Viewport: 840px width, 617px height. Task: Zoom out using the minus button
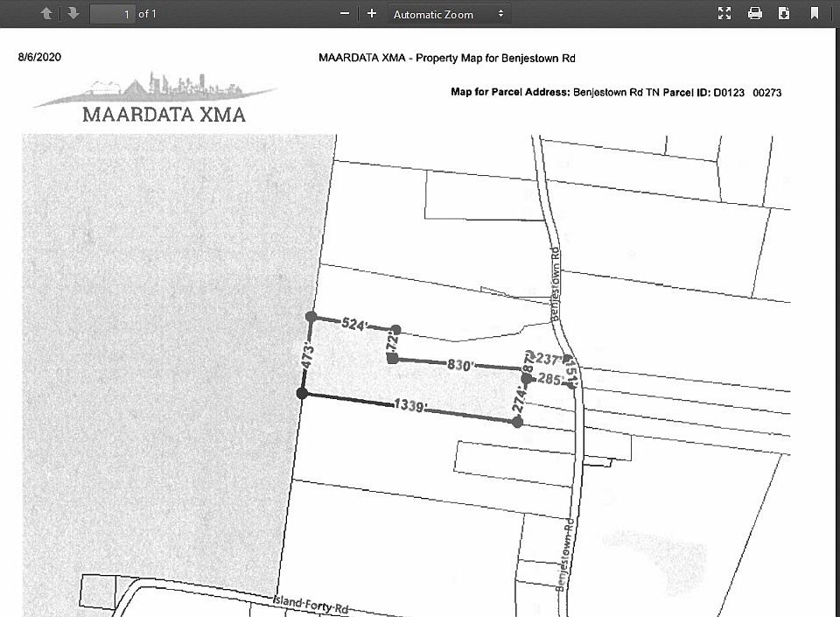tap(345, 14)
